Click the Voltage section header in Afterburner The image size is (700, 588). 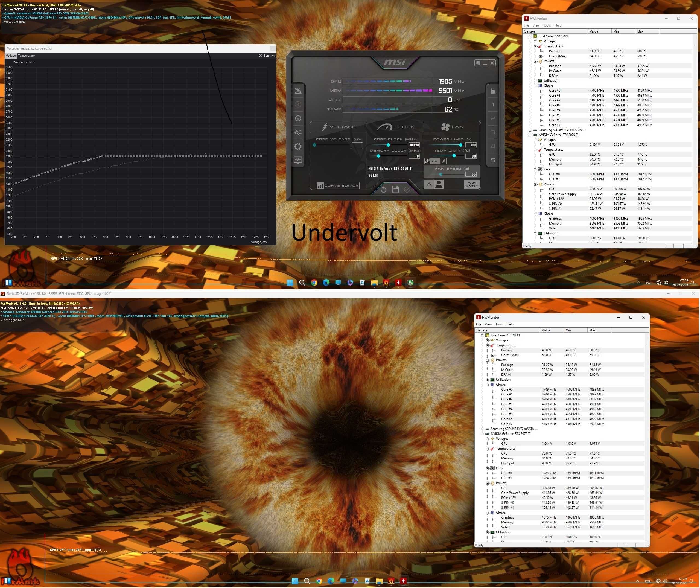point(338,127)
